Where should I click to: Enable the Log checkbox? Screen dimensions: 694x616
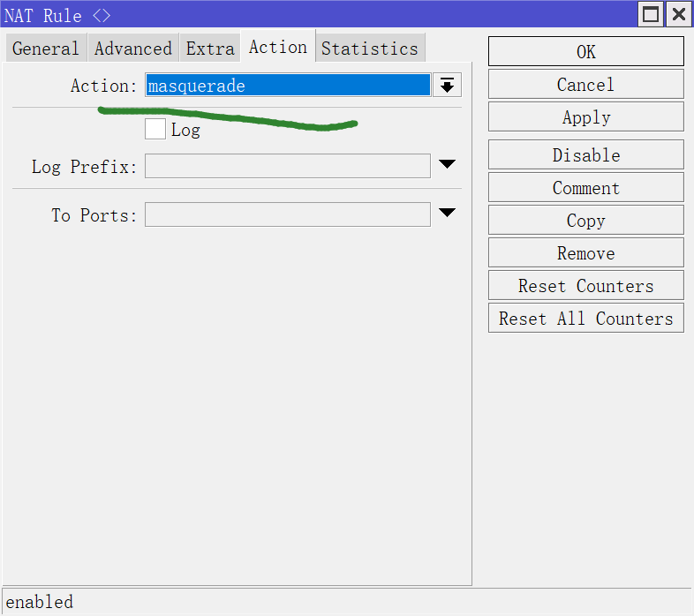[155, 130]
